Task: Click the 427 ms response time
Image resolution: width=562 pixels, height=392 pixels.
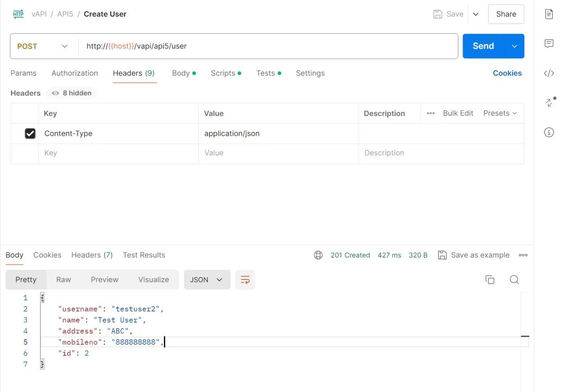Action: [389, 255]
